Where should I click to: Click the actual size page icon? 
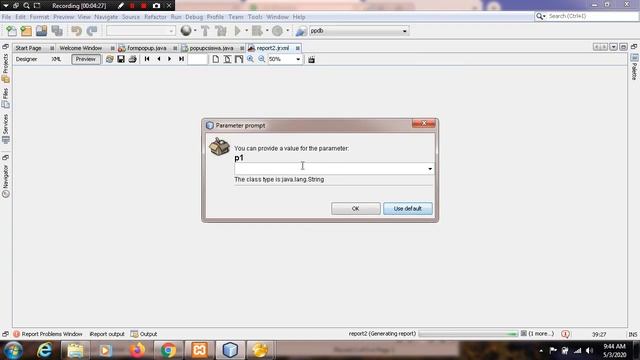(216, 59)
